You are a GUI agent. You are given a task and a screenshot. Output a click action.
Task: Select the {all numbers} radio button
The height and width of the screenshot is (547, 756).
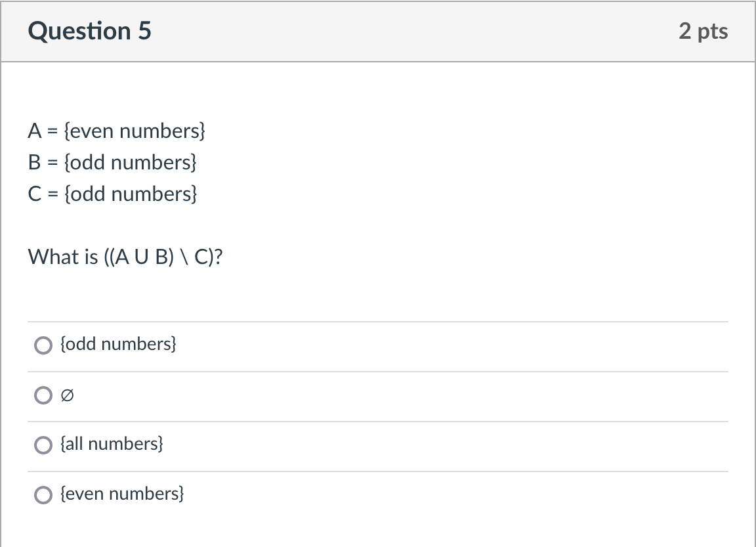(43, 445)
